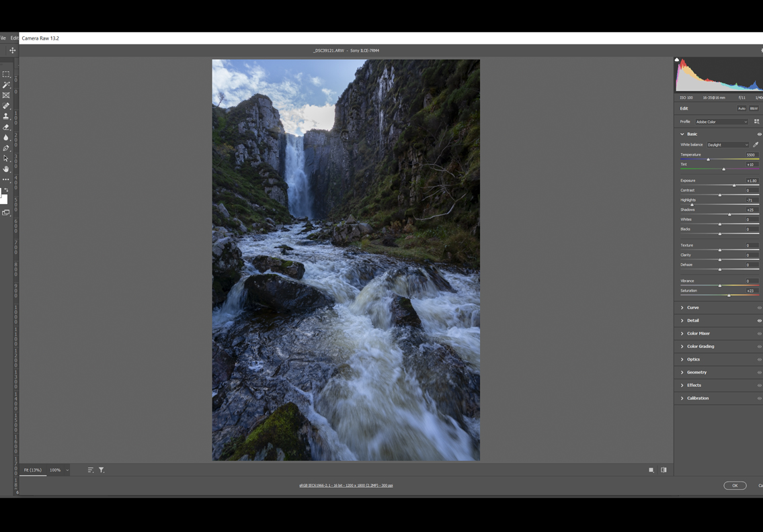Click the filter funnel icon below preview
The height and width of the screenshot is (532, 763).
tap(102, 470)
